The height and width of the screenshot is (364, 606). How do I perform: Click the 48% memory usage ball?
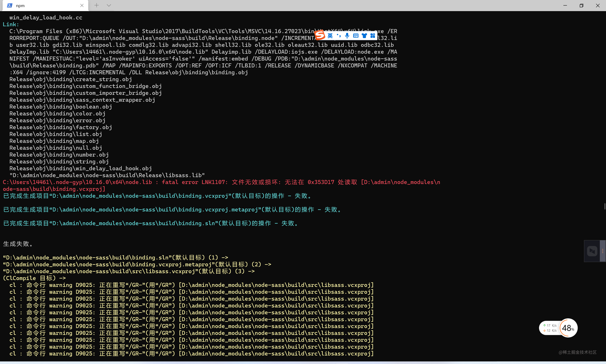(568, 328)
